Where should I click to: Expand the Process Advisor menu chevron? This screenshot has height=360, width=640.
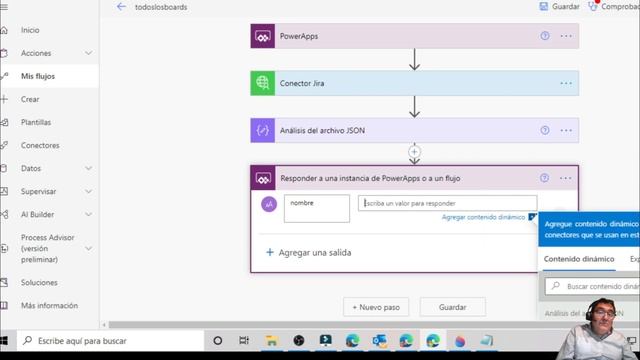[x=89, y=249]
